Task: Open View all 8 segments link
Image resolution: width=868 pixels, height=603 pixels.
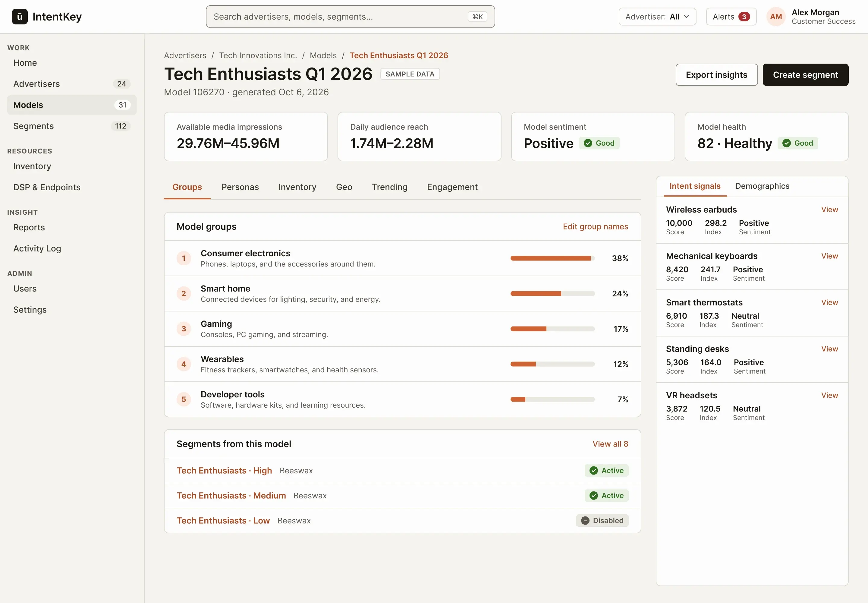Action: 610,444
